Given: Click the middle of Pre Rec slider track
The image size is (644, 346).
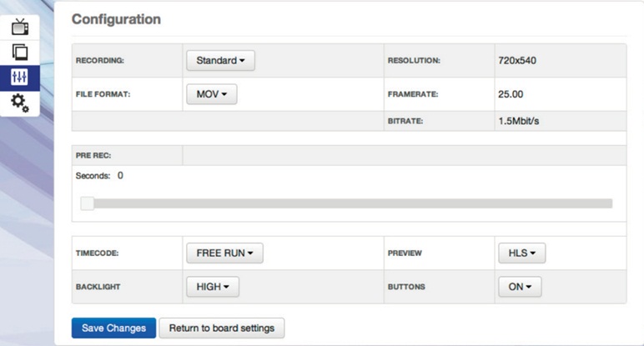Looking at the screenshot, I should pyautogui.click(x=349, y=203).
